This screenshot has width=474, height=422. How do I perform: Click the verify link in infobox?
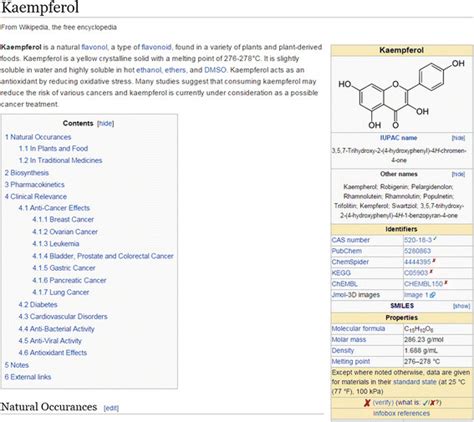click(x=383, y=402)
